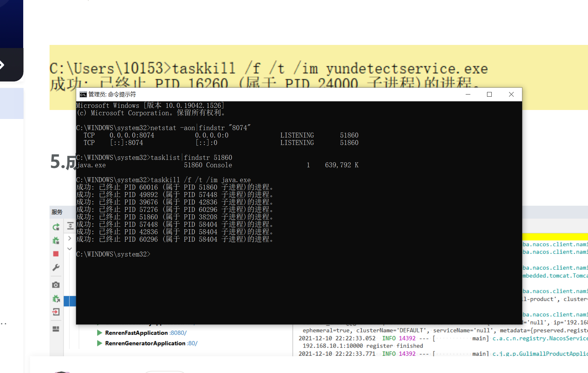
Task: Click the bug with arrow icon
Action: [56, 299]
